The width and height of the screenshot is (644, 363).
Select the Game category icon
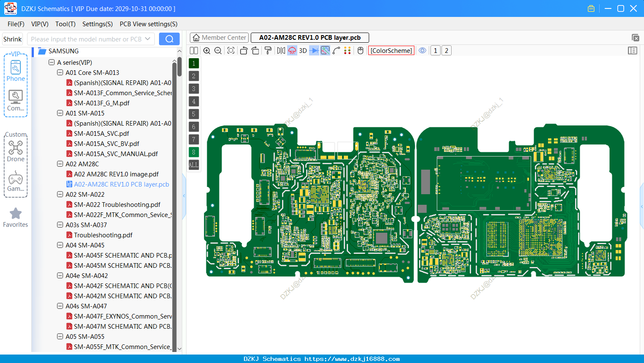pyautogui.click(x=16, y=181)
